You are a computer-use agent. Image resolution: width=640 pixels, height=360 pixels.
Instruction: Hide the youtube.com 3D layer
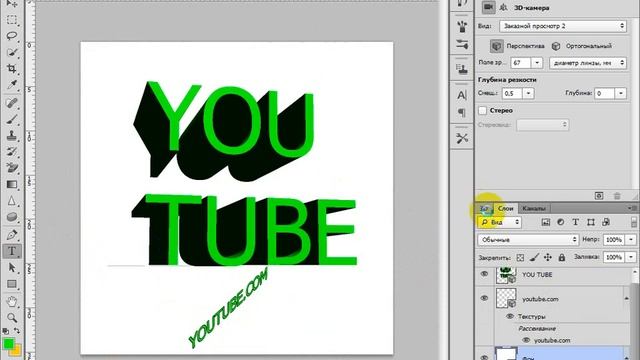[x=484, y=298]
